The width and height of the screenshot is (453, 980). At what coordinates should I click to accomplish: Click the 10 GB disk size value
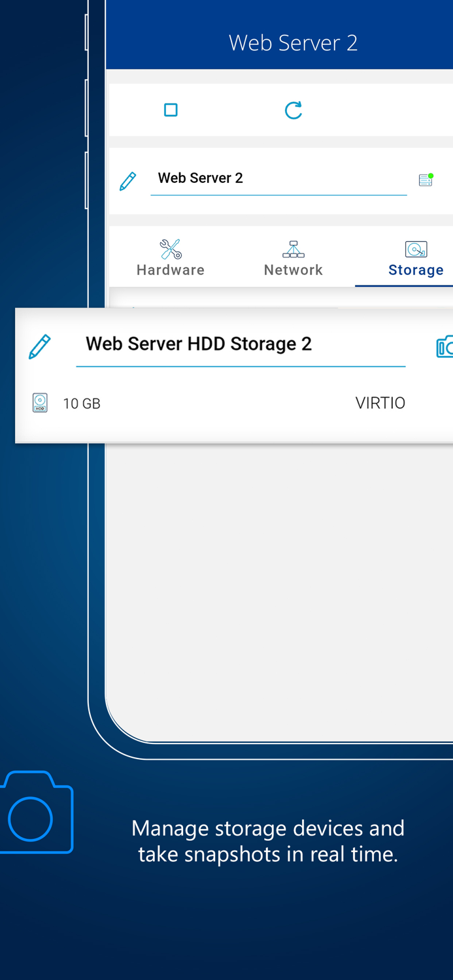pyautogui.click(x=82, y=403)
